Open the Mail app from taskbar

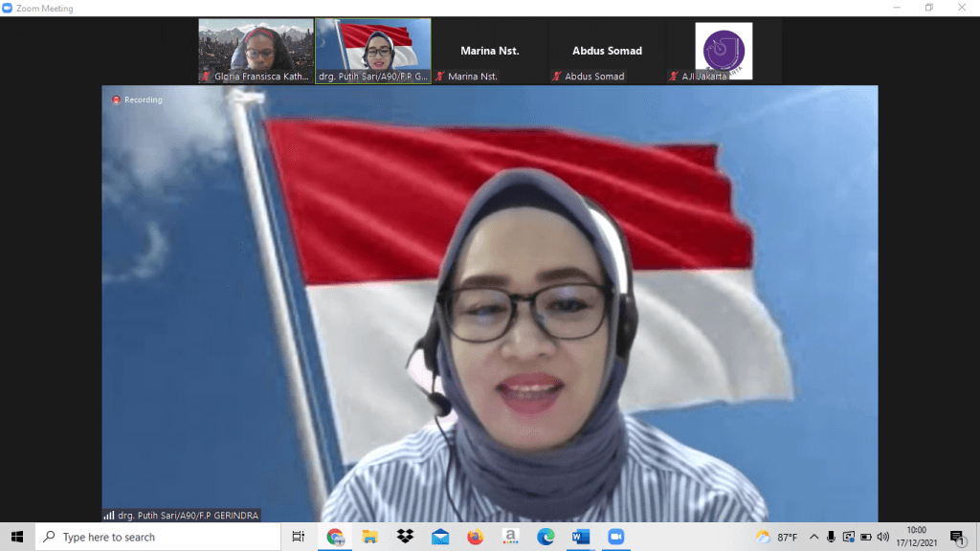[x=440, y=537]
